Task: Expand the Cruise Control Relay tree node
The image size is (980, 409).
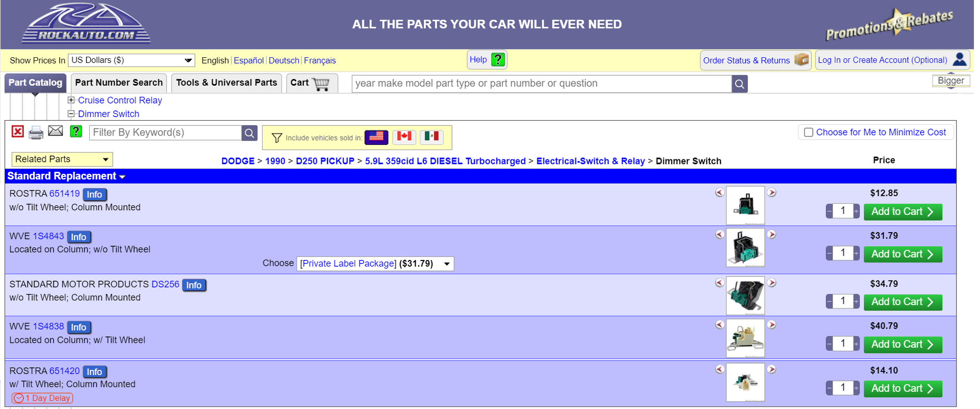Action: point(71,100)
